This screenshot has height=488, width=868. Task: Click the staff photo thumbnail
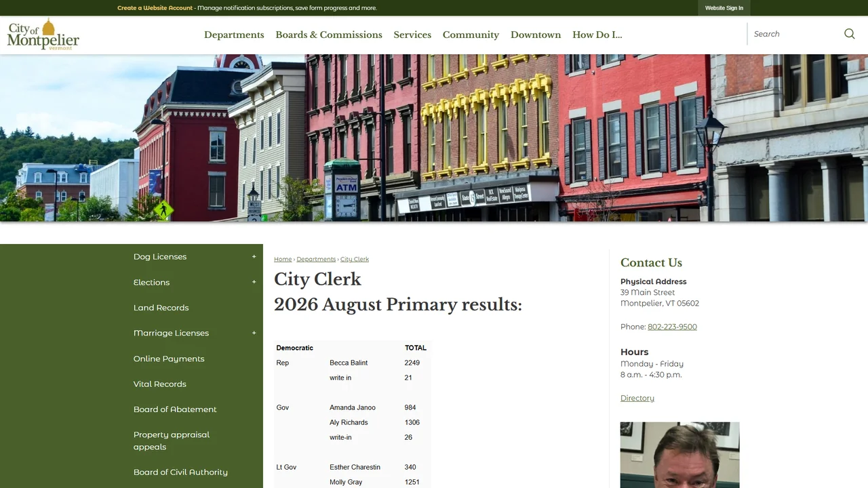(679, 455)
